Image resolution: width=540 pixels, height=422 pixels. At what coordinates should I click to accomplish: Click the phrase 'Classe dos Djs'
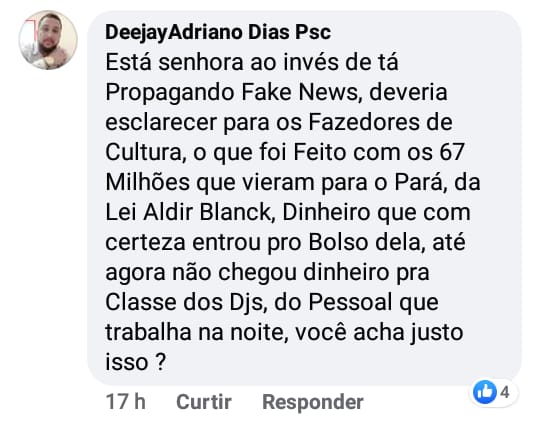coord(184,302)
